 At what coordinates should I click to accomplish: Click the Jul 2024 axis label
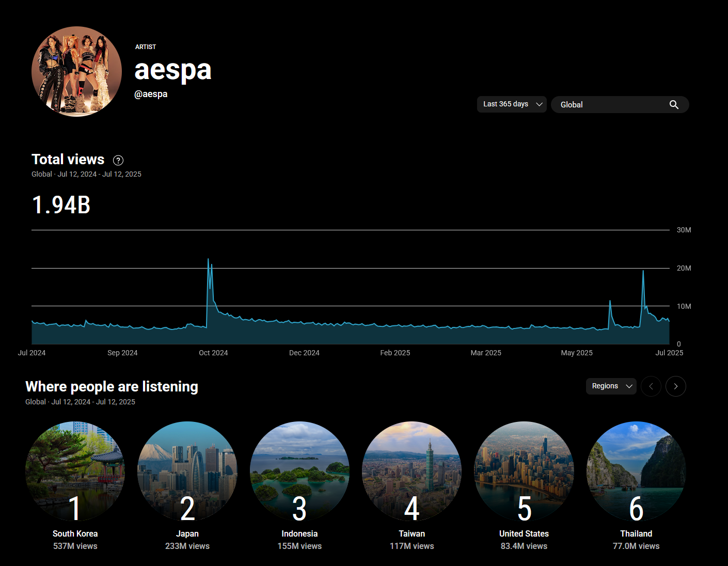31,353
